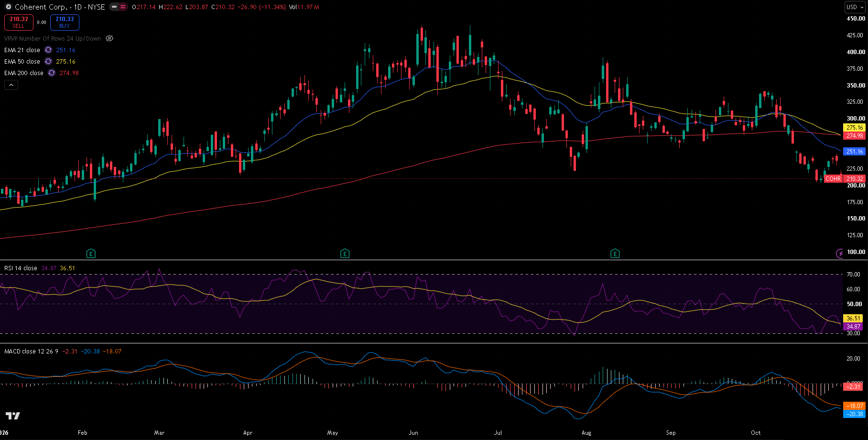
Task: Select the EMA 21 close legend label
Action: [22, 50]
